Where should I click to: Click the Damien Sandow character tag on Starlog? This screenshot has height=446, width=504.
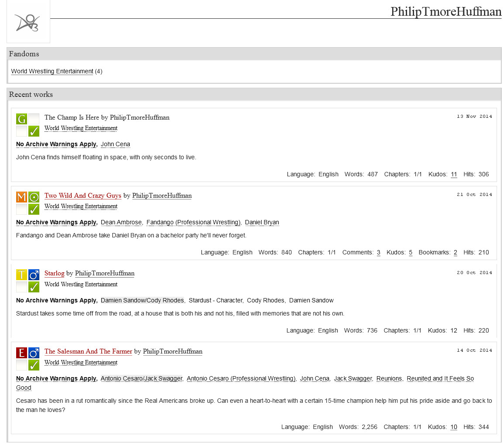pos(311,300)
